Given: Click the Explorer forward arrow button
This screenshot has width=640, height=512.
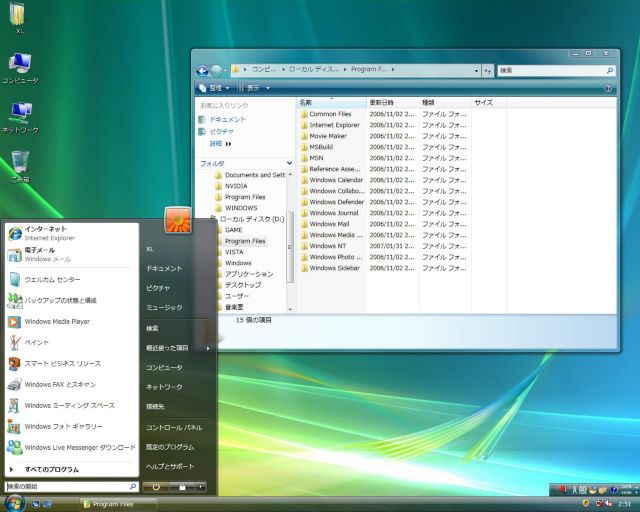Looking at the screenshot, I should tap(216, 71).
